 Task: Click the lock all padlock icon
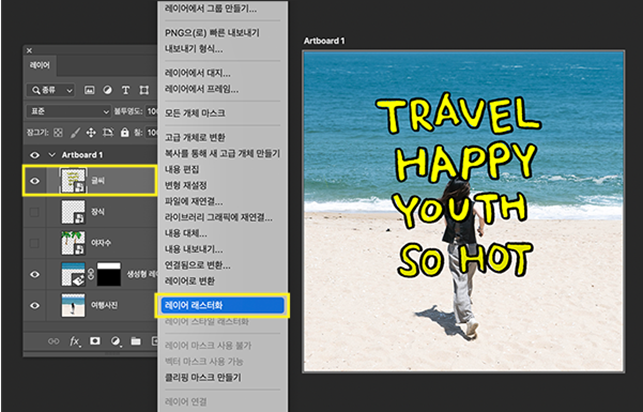click(x=126, y=132)
